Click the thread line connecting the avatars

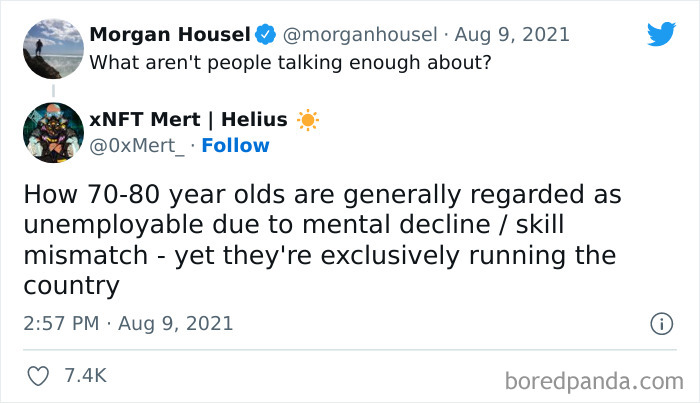click(52, 90)
